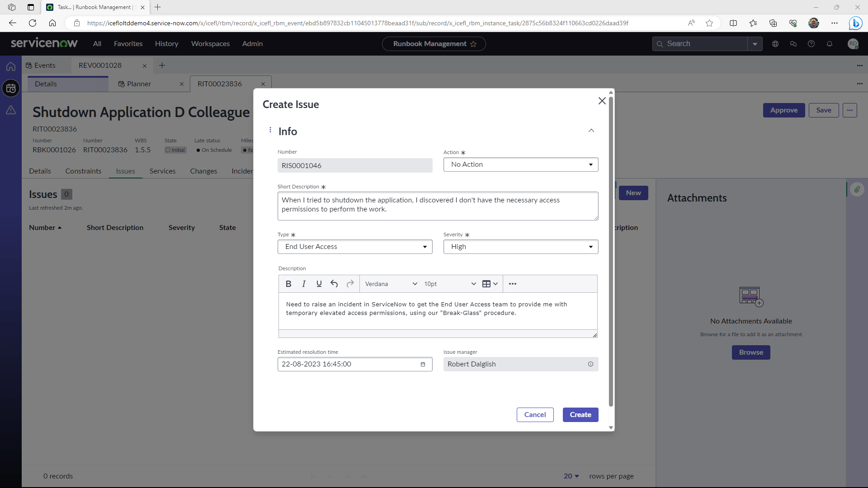
Task: Expand the Type End User Access dropdown
Action: click(425, 247)
